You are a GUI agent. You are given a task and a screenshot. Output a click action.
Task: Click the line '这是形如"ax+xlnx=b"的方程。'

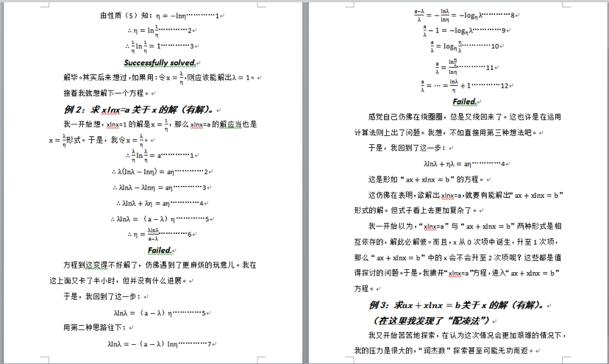click(x=426, y=179)
